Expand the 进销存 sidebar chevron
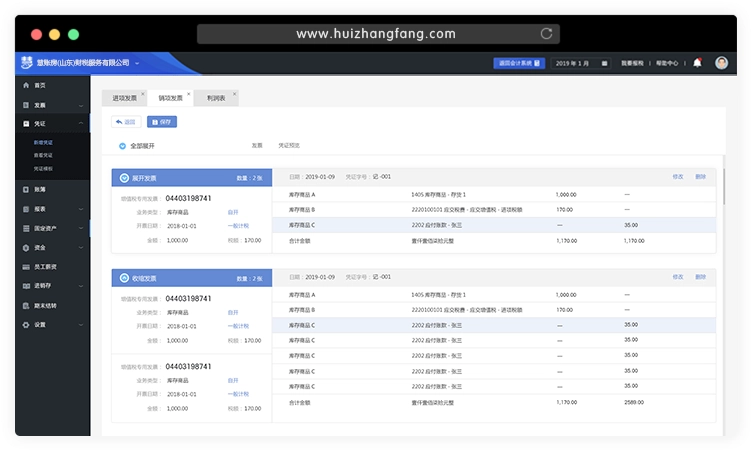752x451 pixels. point(81,286)
